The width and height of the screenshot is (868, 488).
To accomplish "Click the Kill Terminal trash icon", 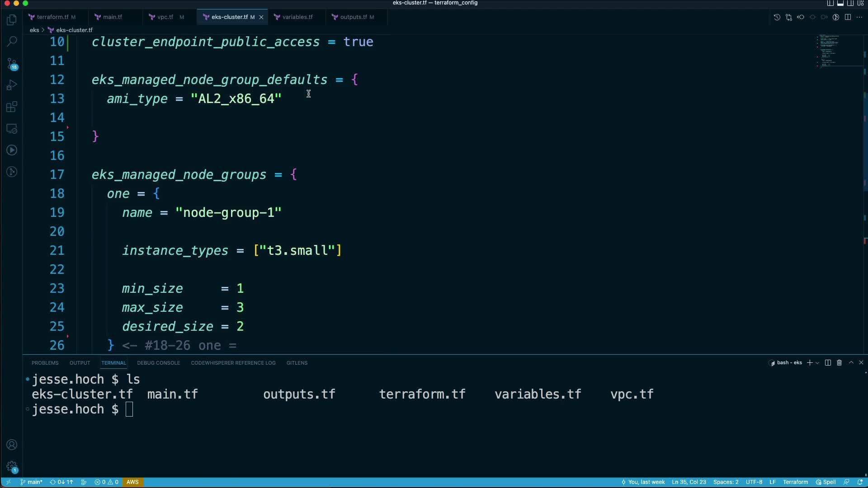I will point(839,363).
